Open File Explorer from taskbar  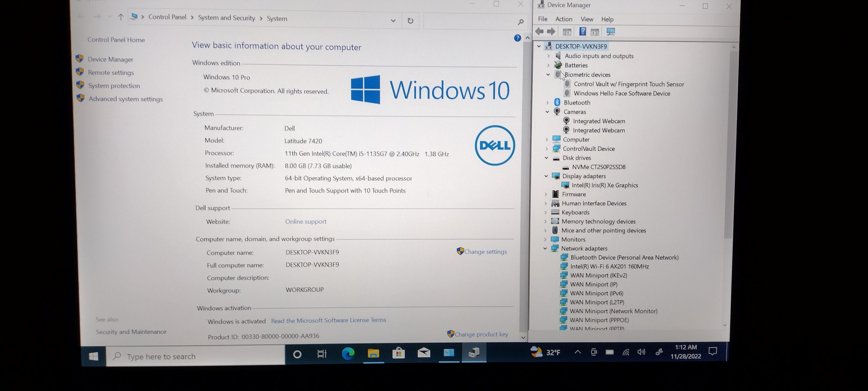pos(373,353)
